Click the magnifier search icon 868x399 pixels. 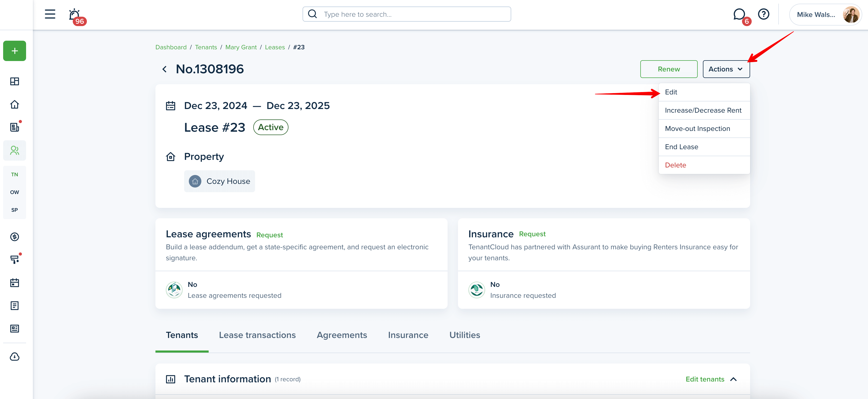(x=312, y=14)
